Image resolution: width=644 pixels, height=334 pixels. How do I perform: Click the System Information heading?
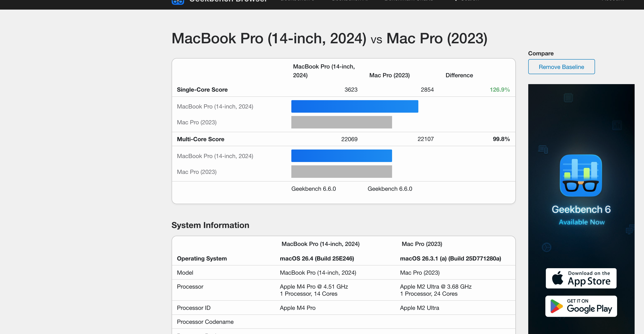click(x=210, y=225)
